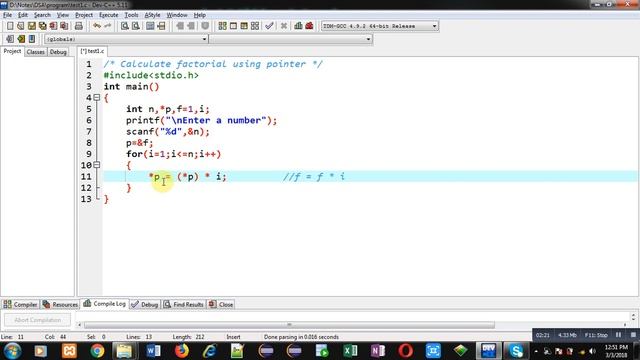
Task: Click the comment "//f = f * i"
Action: tap(313, 177)
